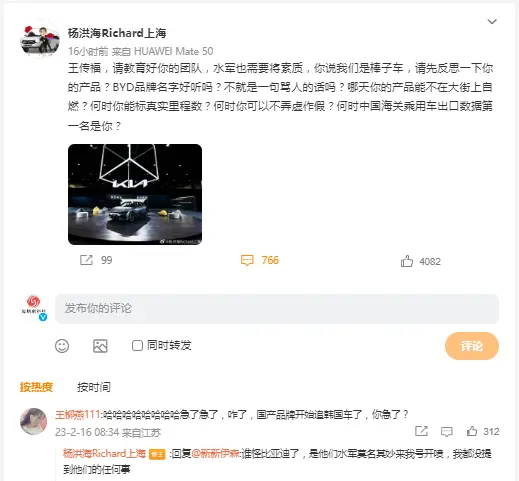Screen dimensions: 519x481
Task: Switch to 按热度 sorting tab
Action: click(36, 387)
